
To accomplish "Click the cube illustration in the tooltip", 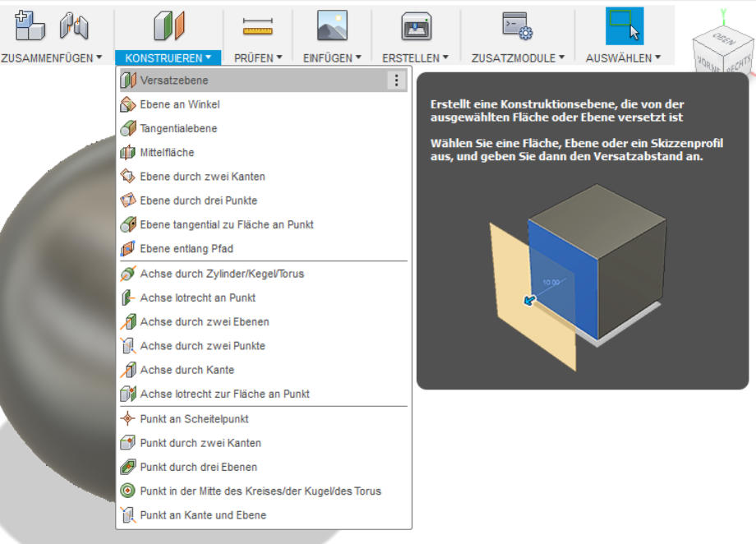I will point(579,277).
